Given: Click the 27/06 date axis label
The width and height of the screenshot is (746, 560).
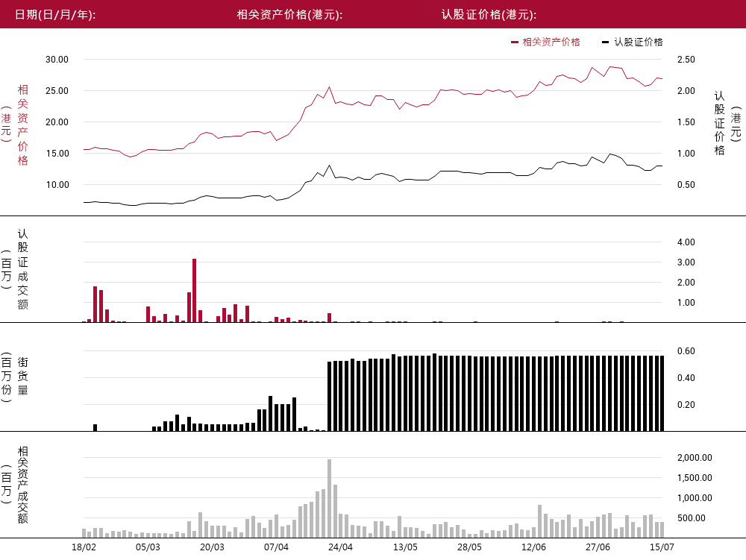Looking at the screenshot, I should [598, 547].
